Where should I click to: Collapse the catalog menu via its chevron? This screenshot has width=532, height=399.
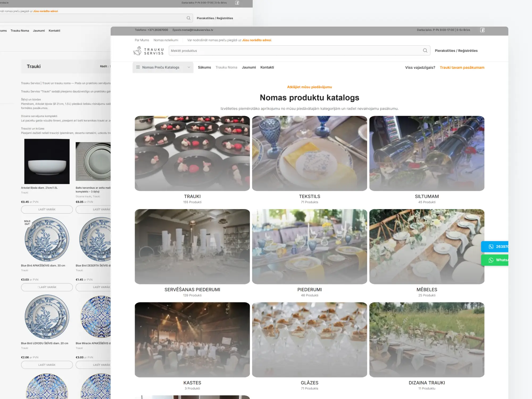(189, 67)
